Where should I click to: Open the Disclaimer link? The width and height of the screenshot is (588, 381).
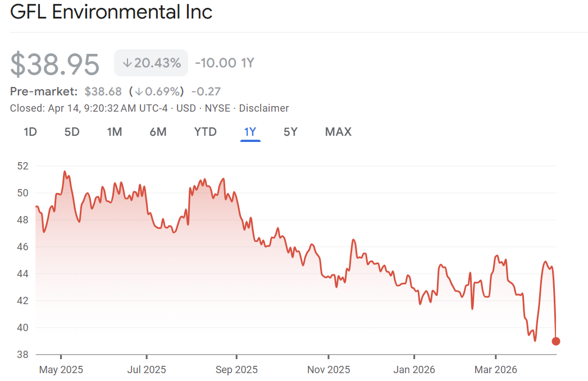[264, 108]
